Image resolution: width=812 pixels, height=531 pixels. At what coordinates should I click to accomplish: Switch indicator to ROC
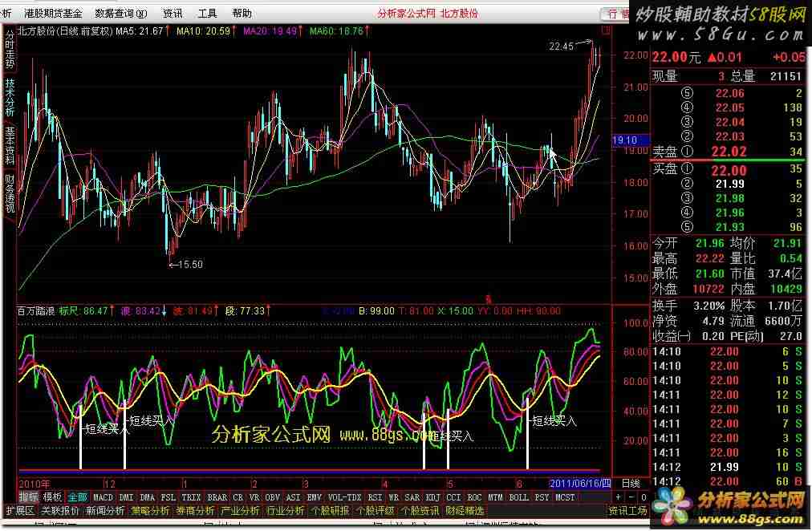pos(474,497)
